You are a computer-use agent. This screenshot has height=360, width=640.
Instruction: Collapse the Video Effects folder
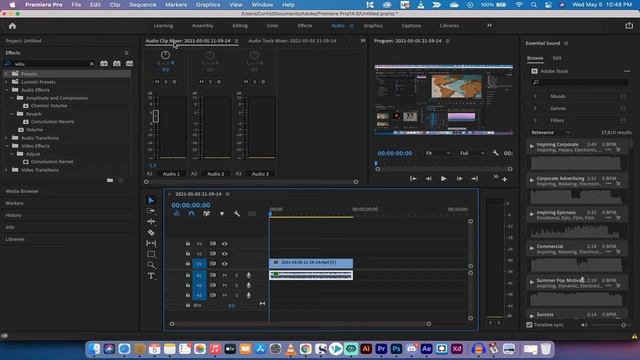pyautogui.click(x=7, y=146)
